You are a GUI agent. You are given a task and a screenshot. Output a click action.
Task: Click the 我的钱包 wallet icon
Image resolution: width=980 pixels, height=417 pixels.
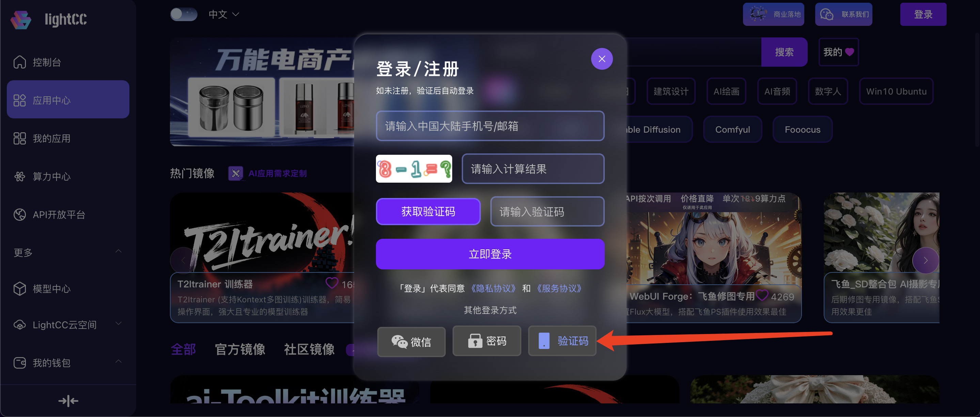tap(20, 363)
